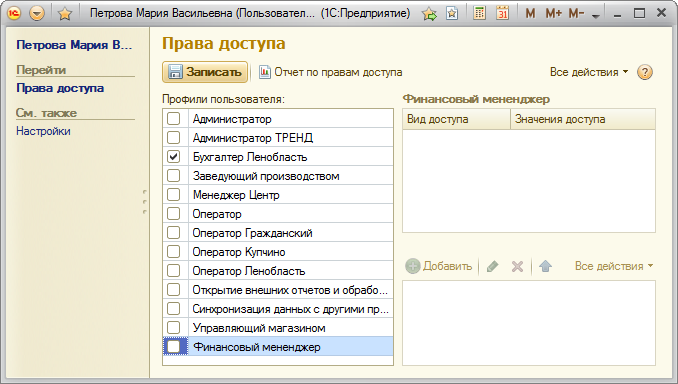Open the calculator icon in title bar

pyautogui.click(x=479, y=13)
